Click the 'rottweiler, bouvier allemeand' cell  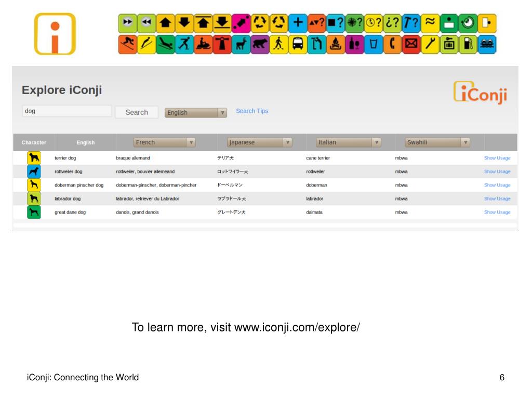145,171
